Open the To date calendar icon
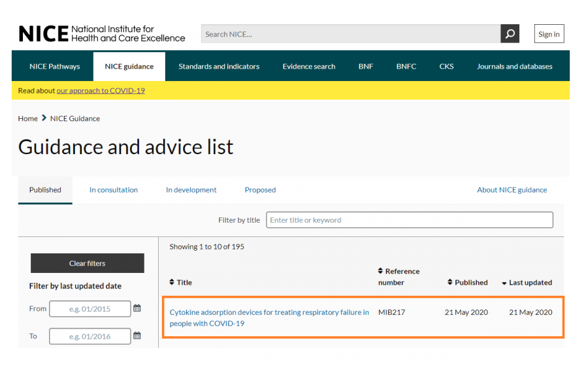The width and height of the screenshot is (588, 367). click(137, 336)
